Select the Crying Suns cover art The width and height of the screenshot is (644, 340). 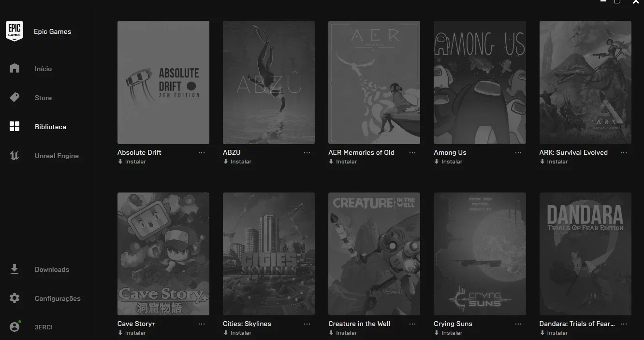click(x=480, y=254)
